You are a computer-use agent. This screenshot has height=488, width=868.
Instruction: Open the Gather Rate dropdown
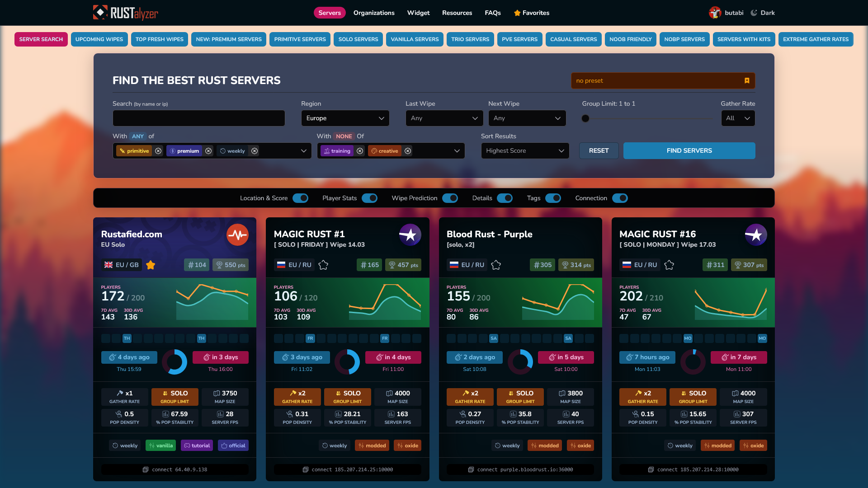coord(737,118)
